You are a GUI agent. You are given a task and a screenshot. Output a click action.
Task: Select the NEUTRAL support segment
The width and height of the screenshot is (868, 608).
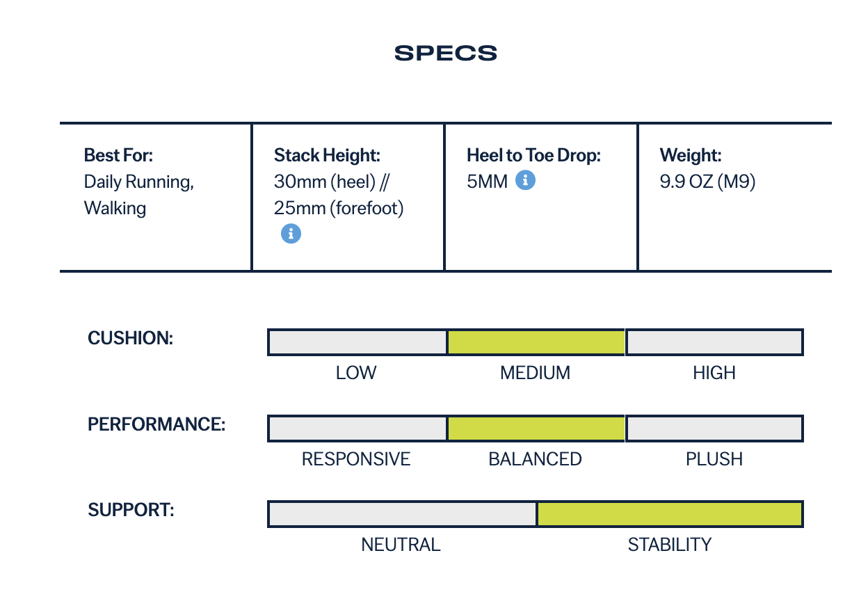click(402, 514)
